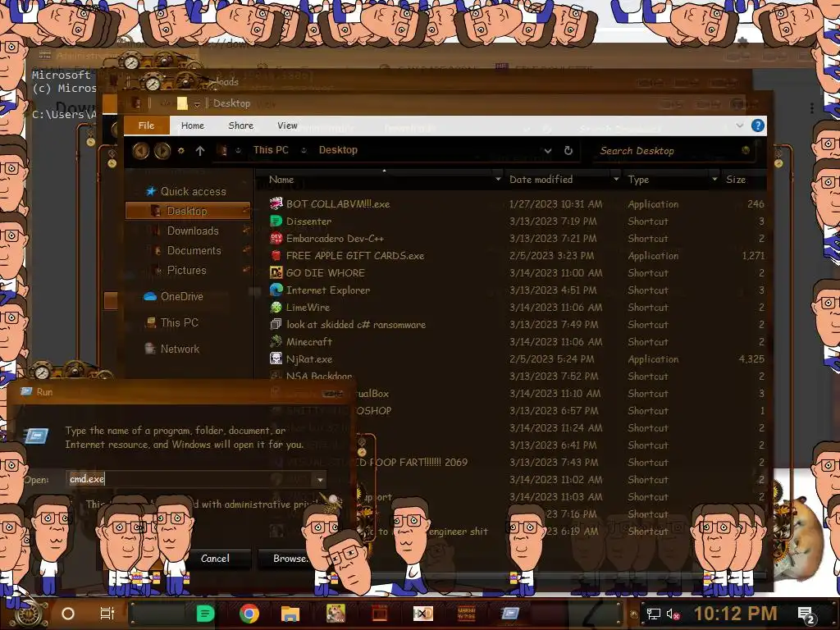Click the Cortana circle on taskbar
The height and width of the screenshot is (630, 840).
coord(68,614)
